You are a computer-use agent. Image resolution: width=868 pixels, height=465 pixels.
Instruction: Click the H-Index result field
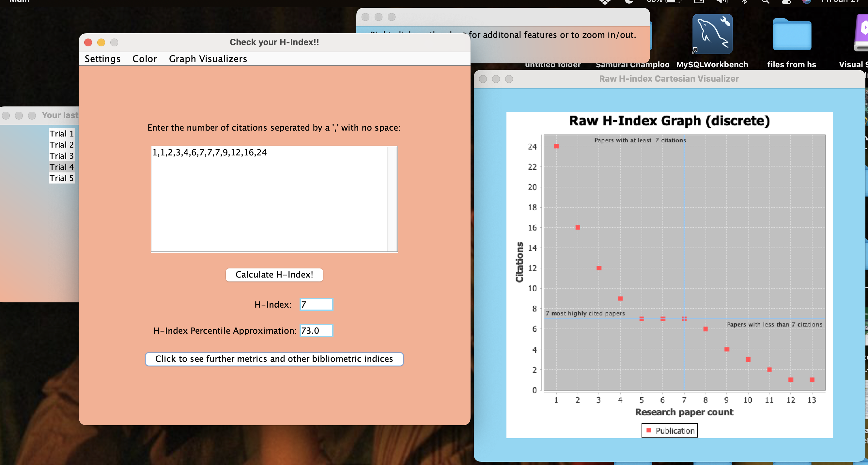pos(316,304)
